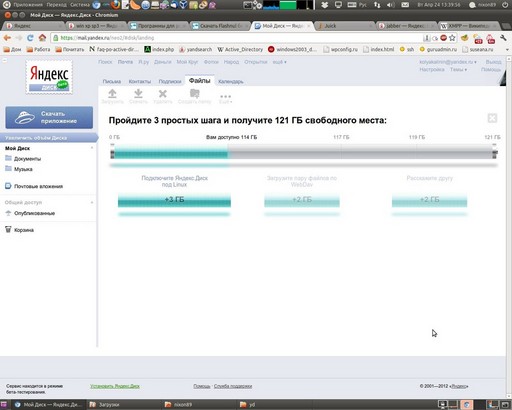Switch to Загрузки taskbar window
The height and width of the screenshot is (410, 512).
[124, 405]
